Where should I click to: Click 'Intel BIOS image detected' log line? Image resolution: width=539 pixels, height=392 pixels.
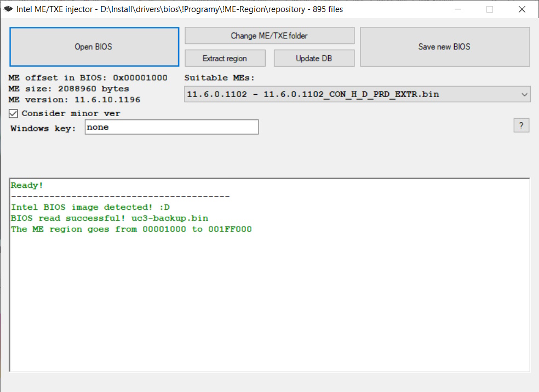(90, 207)
